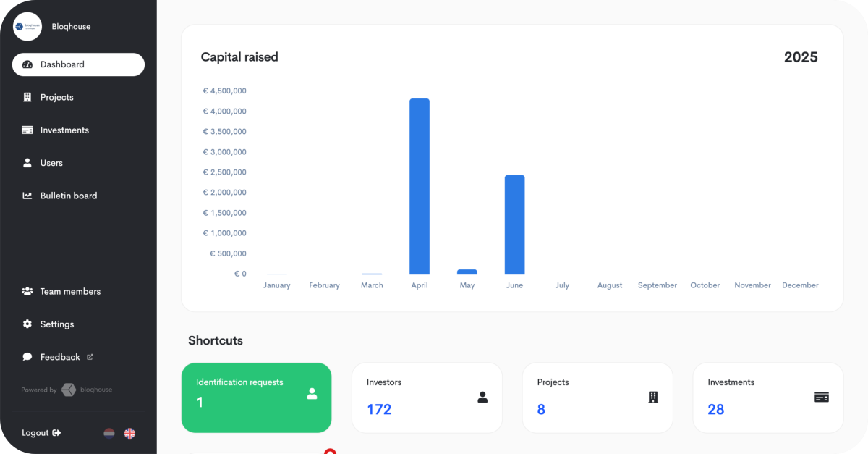Click the Team members group icon

(28, 291)
